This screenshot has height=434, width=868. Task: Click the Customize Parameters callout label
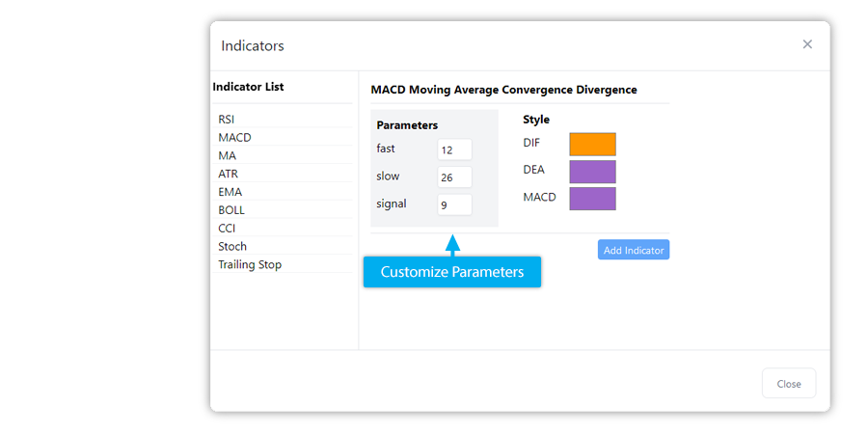[451, 272]
